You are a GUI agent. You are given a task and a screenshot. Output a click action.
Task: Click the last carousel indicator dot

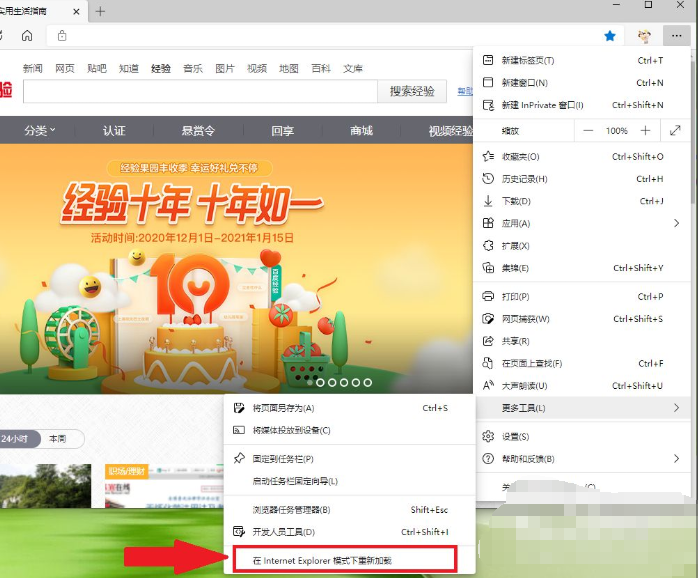[x=367, y=383]
